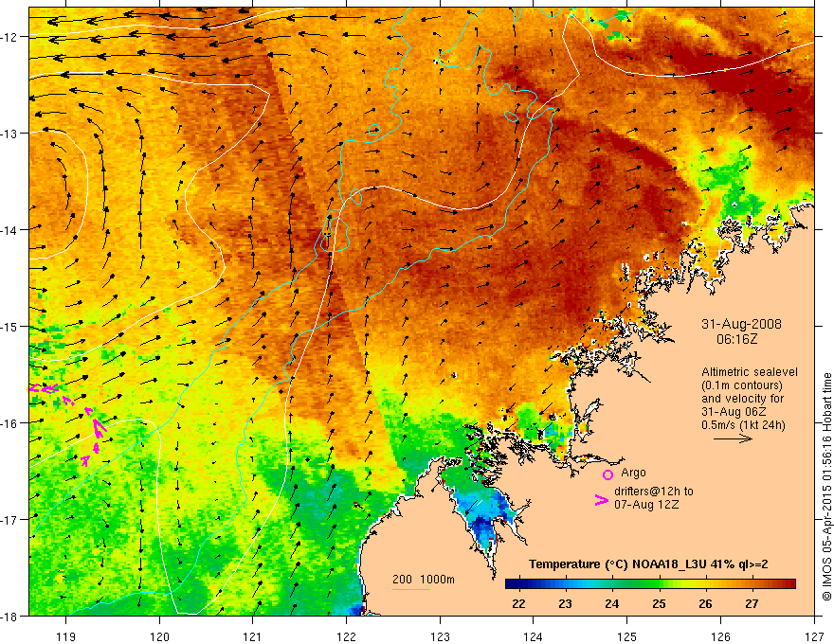
Task: Click the latitude axis label -18
Action: 10,616
